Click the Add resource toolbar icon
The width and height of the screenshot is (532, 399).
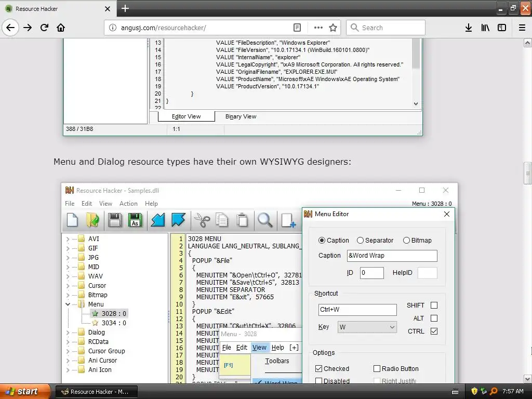288,220
